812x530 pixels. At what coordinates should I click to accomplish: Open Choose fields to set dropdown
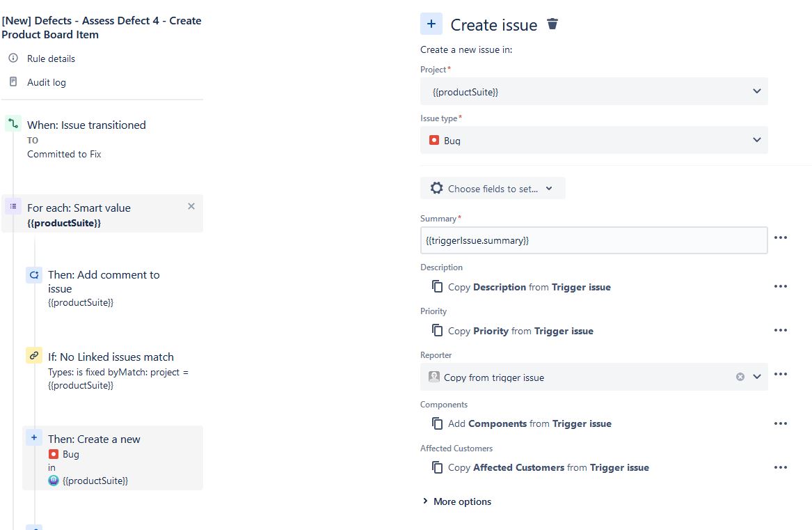point(493,188)
